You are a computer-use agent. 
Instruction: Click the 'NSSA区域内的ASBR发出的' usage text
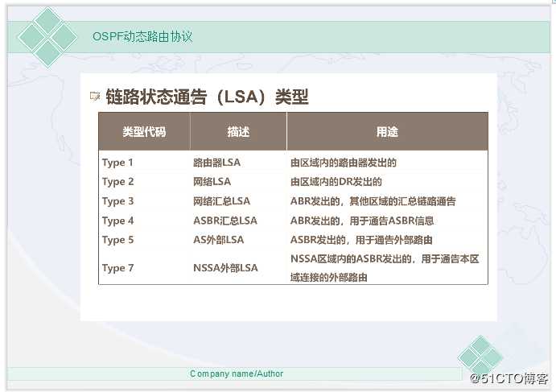385,268
